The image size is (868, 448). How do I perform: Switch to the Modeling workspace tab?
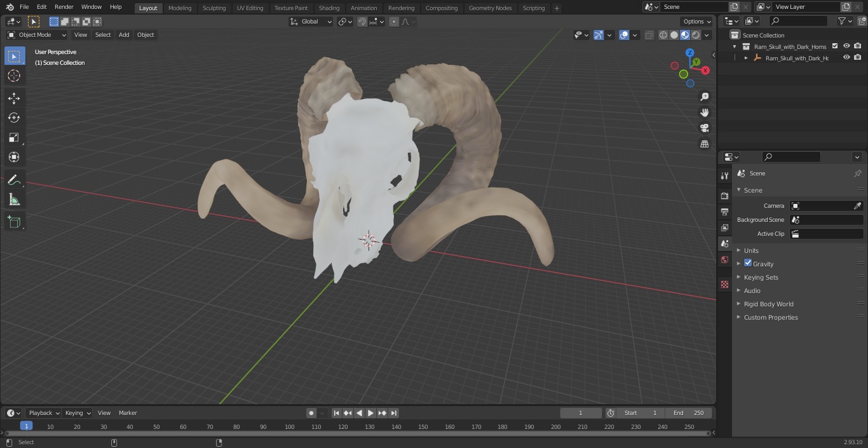click(180, 8)
